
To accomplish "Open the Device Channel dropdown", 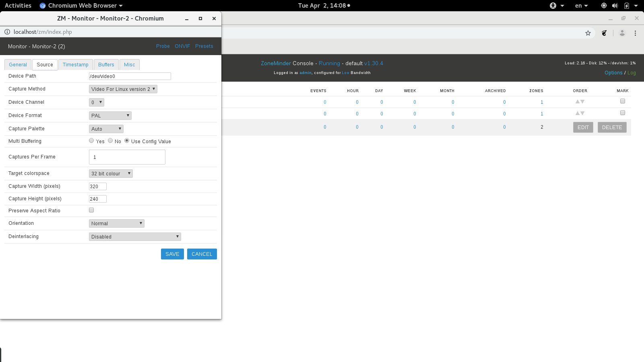I will coord(97,102).
